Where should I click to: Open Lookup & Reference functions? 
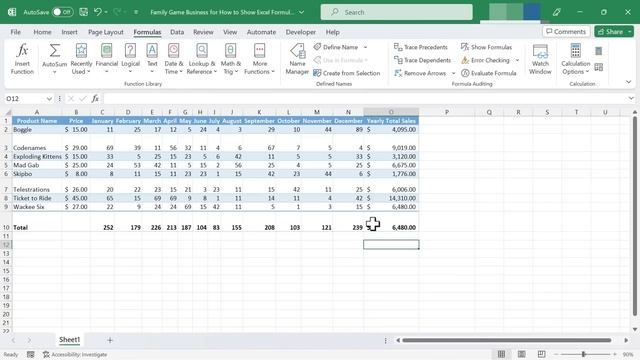(x=202, y=59)
